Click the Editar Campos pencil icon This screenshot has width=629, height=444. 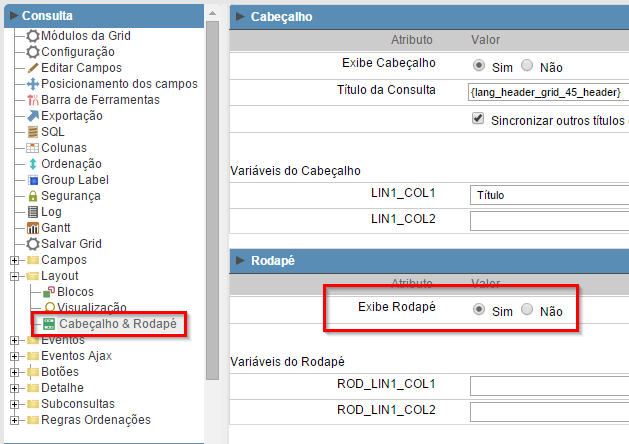pyautogui.click(x=33, y=68)
